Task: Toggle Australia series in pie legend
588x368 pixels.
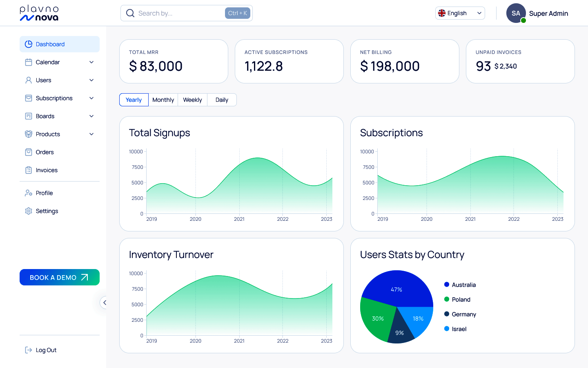Action: click(460, 285)
